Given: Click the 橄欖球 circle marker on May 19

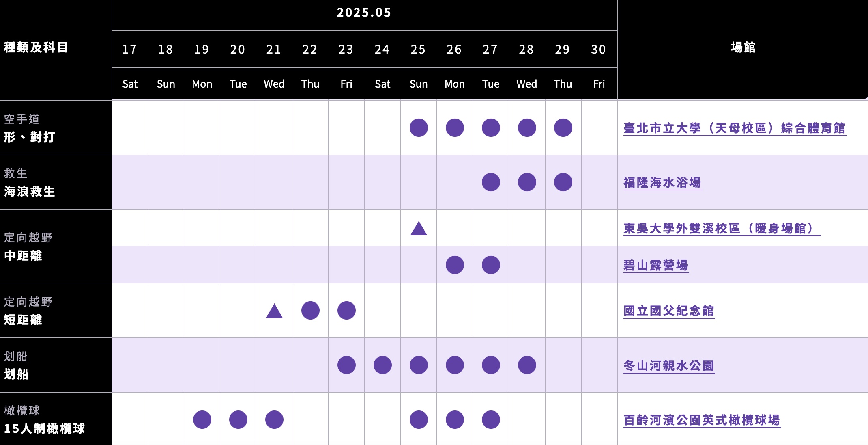Looking at the screenshot, I should click(202, 419).
